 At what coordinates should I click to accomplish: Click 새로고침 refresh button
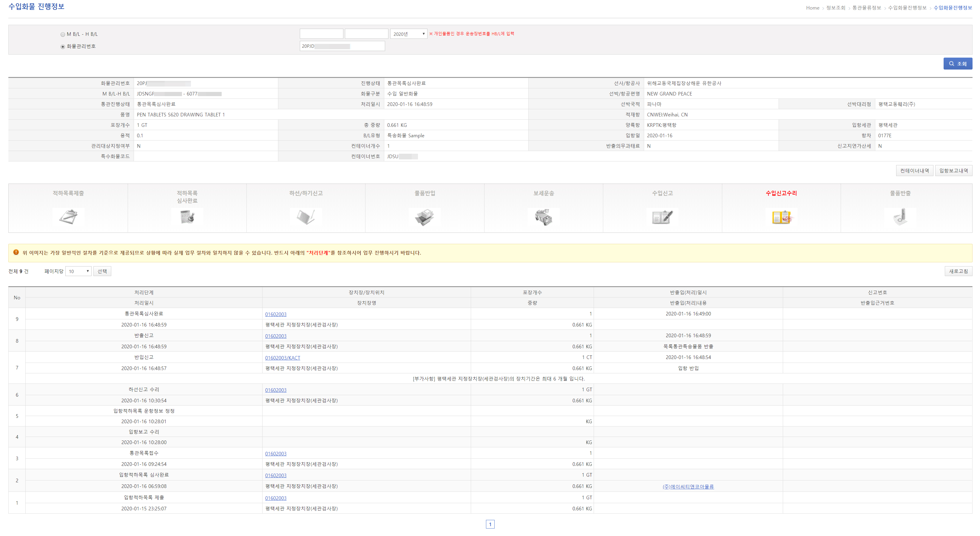[958, 271]
